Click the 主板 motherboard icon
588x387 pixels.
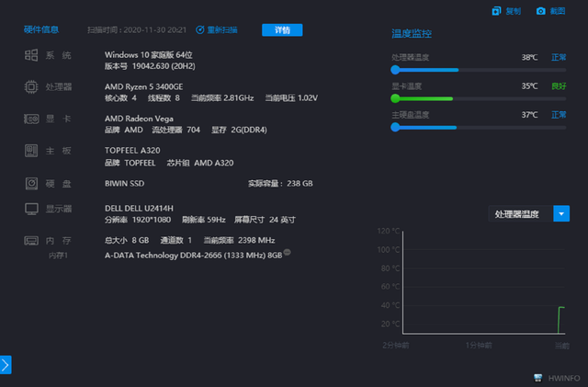(x=31, y=151)
